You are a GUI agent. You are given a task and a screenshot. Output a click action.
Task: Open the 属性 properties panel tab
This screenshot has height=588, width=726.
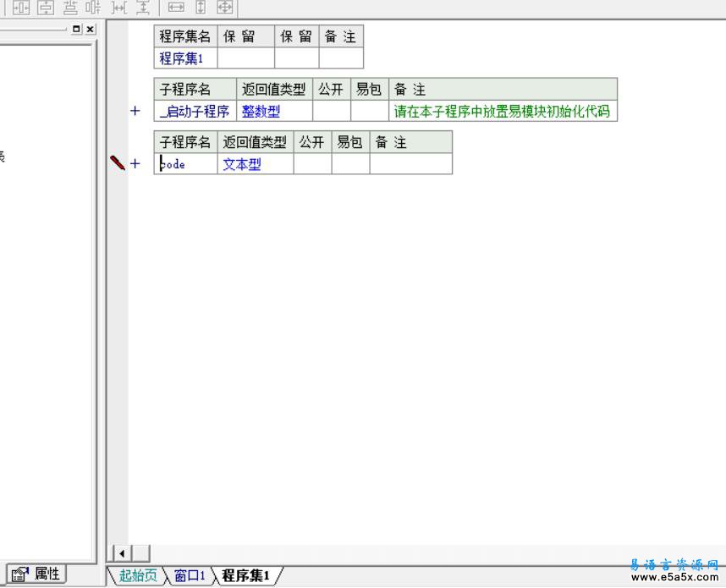coord(37,574)
